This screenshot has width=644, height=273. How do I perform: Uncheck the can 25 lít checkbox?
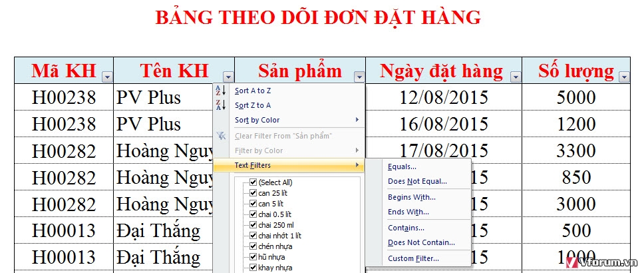(253, 193)
